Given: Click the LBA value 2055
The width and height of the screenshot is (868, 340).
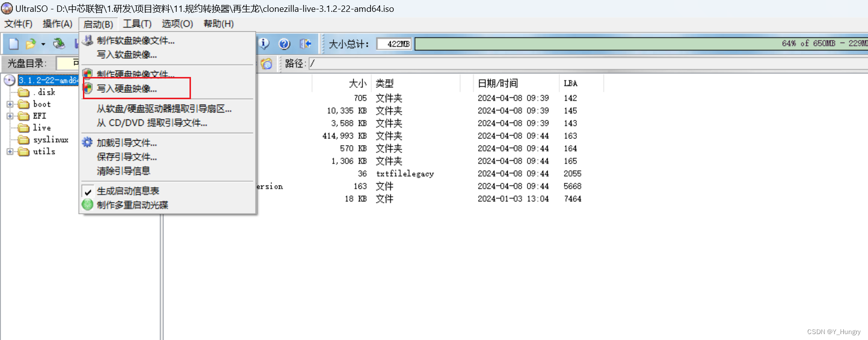Looking at the screenshot, I should (572, 174).
